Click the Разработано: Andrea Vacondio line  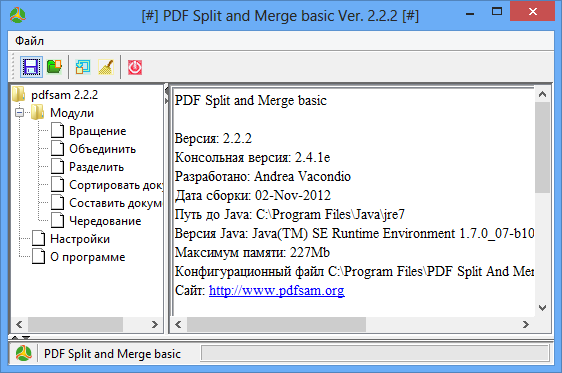pyautogui.click(x=263, y=176)
